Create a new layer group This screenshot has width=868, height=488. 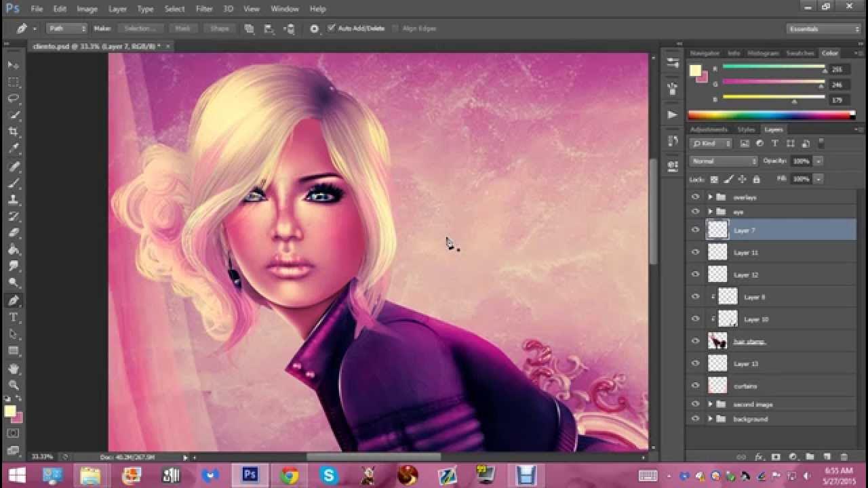[x=810, y=457]
